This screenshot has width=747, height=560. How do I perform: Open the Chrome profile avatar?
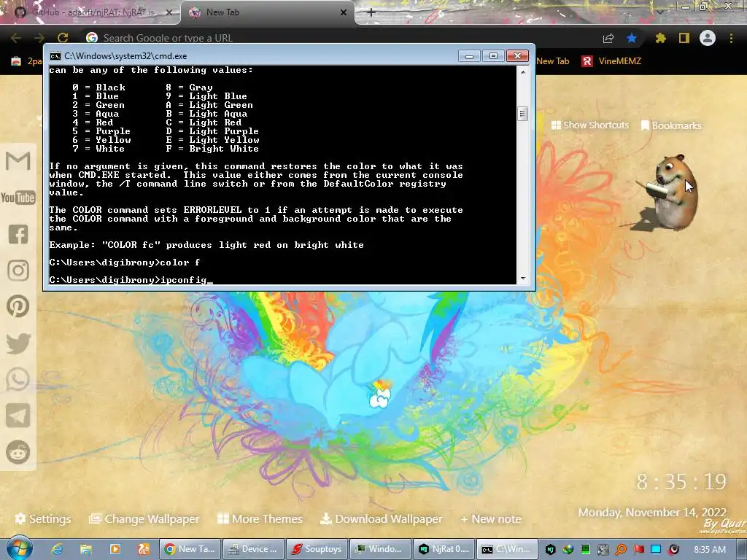coord(708,38)
